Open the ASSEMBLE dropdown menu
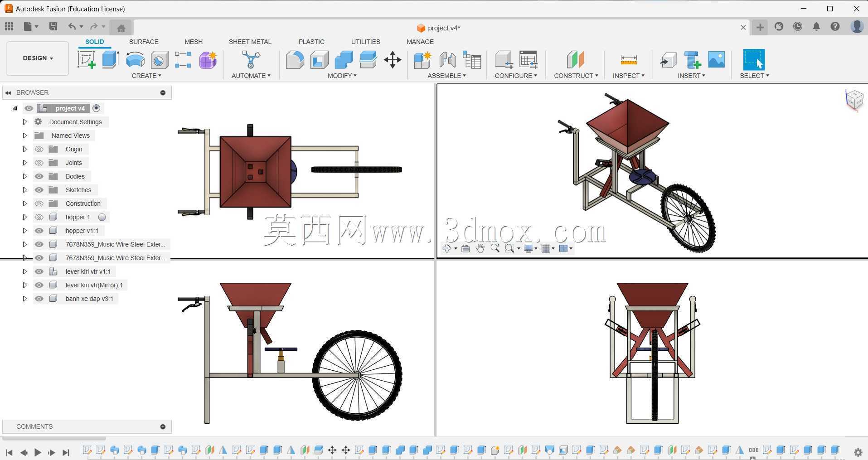 coord(446,76)
